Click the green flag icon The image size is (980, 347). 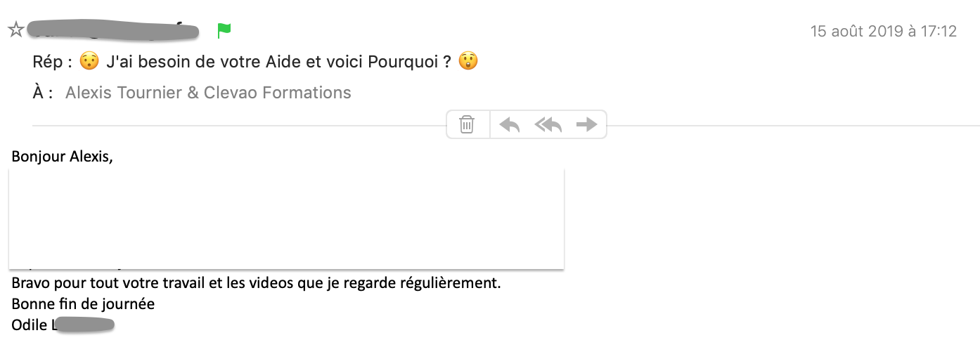224,30
